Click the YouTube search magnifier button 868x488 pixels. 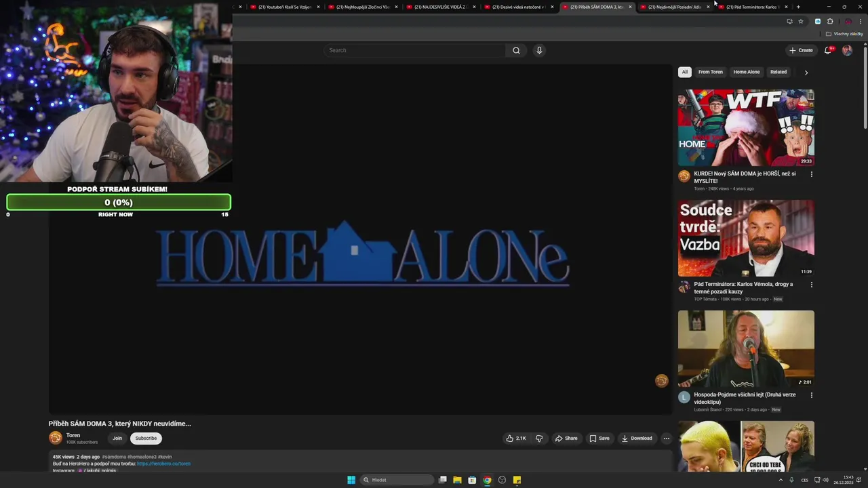(x=516, y=50)
